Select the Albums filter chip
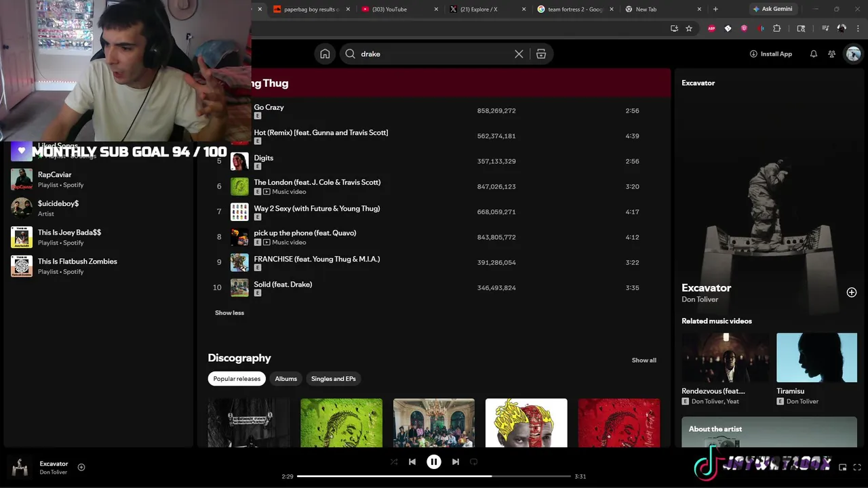The height and width of the screenshot is (488, 868). 285,379
